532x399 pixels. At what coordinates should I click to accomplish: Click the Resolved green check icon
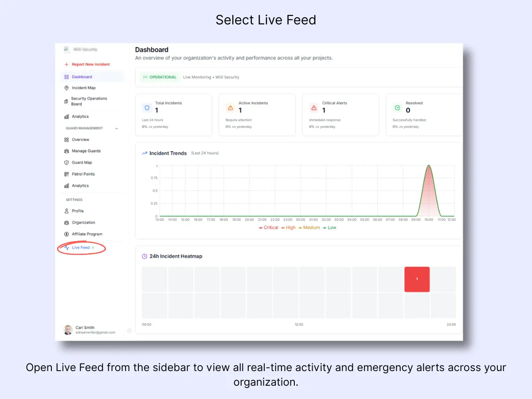coord(397,107)
